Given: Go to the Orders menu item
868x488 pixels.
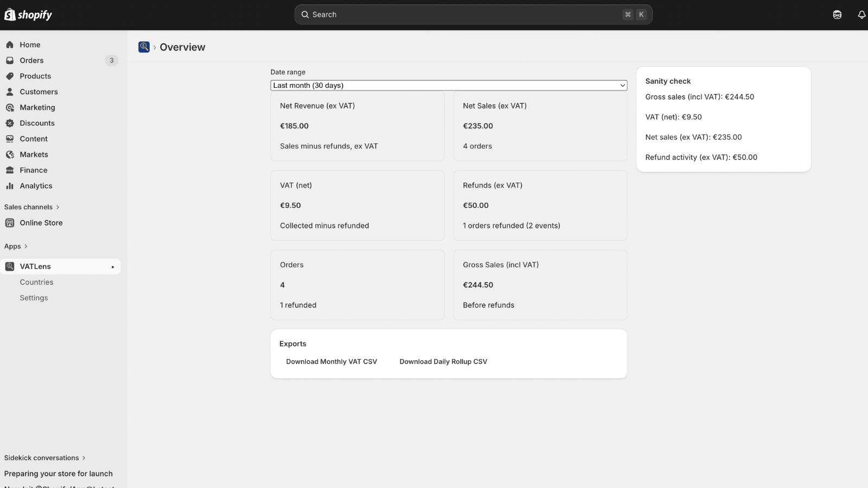Looking at the screenshot, I should click(31, 61).
